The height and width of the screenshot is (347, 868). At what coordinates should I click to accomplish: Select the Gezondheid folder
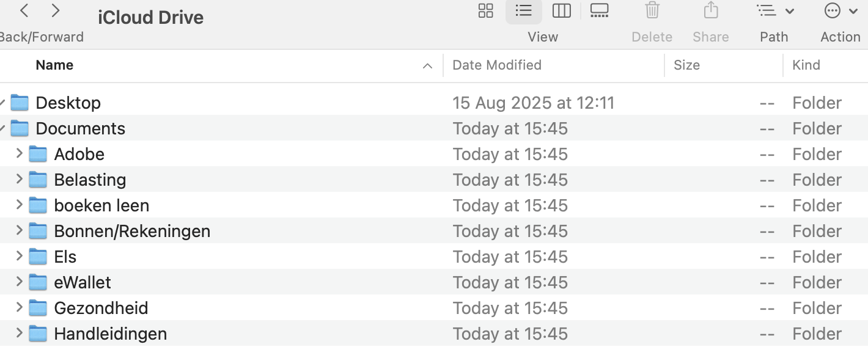coord(101,308)
